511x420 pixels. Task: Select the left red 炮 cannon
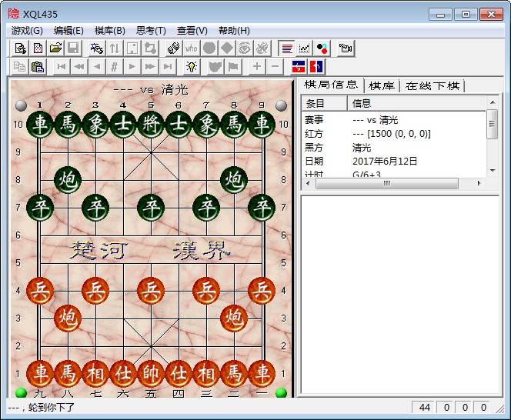click(x=68, y=318)
